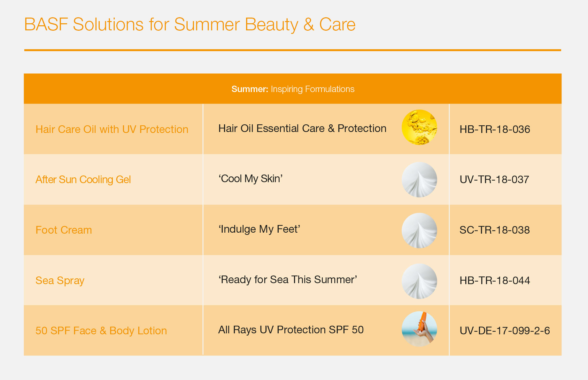Select the After Sun Cooling Gel label
The width and height of the screenshot is (588, 380).
[83, 180]
